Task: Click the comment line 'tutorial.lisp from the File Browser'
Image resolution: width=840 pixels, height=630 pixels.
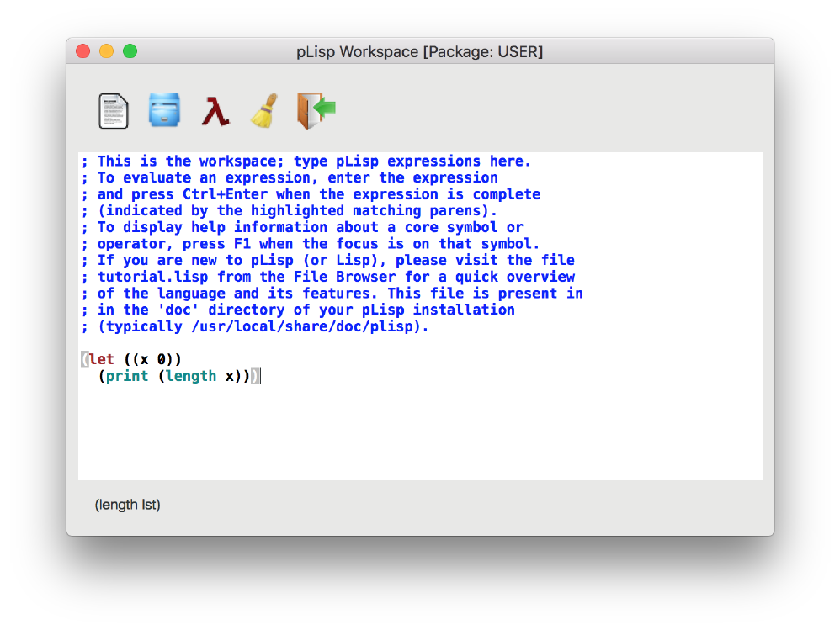Action: [328, 277]
